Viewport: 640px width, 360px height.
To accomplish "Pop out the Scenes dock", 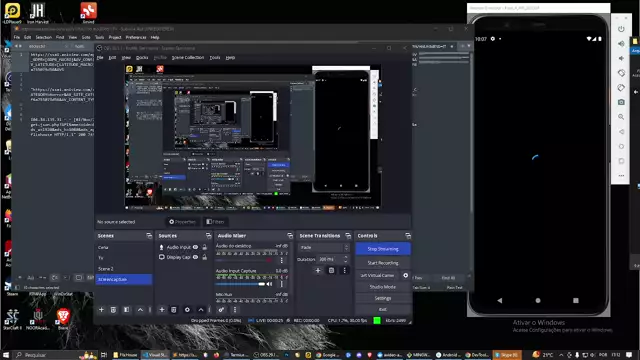I will [149, 236].
